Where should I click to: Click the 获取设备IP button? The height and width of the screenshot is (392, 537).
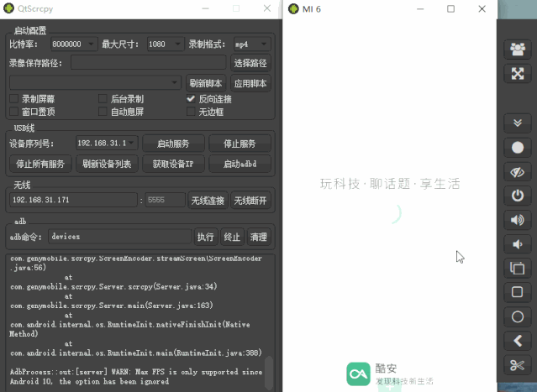[x=173, y=164]
